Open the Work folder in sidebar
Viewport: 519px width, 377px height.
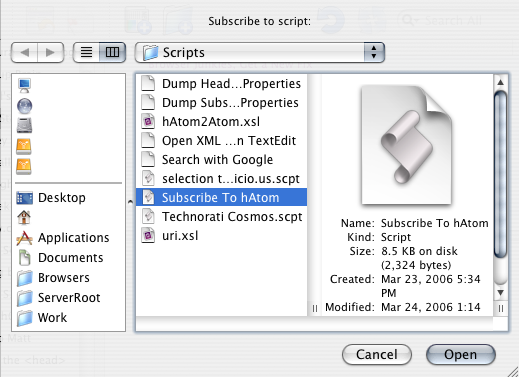(68, 318)
